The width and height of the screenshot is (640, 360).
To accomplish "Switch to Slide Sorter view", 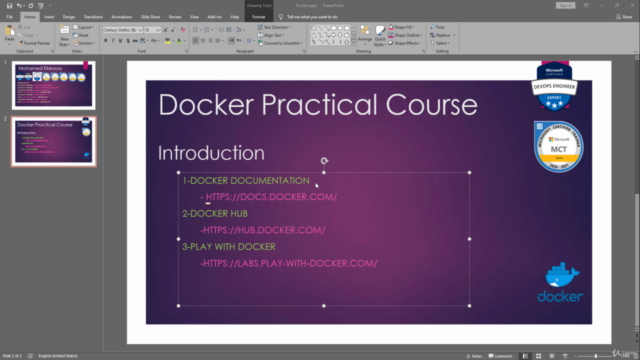I will (x=538, y=356).
